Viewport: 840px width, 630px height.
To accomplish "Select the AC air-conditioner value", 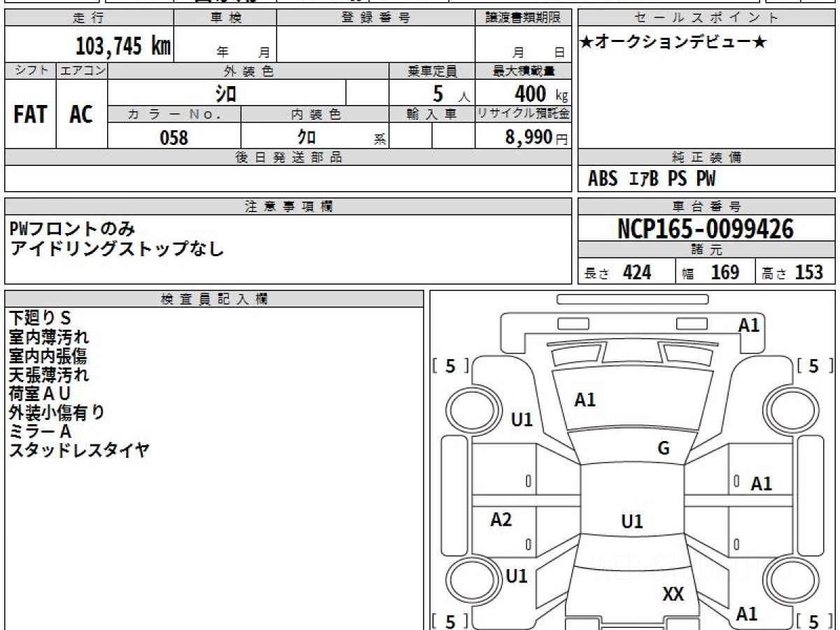I will coord(81,114).
